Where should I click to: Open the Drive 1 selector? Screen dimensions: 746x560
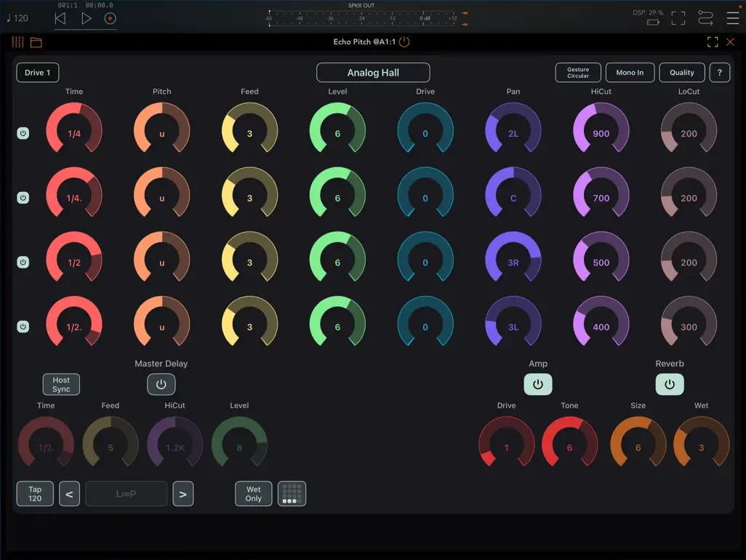pyautogui.click(x=38, y=72)
